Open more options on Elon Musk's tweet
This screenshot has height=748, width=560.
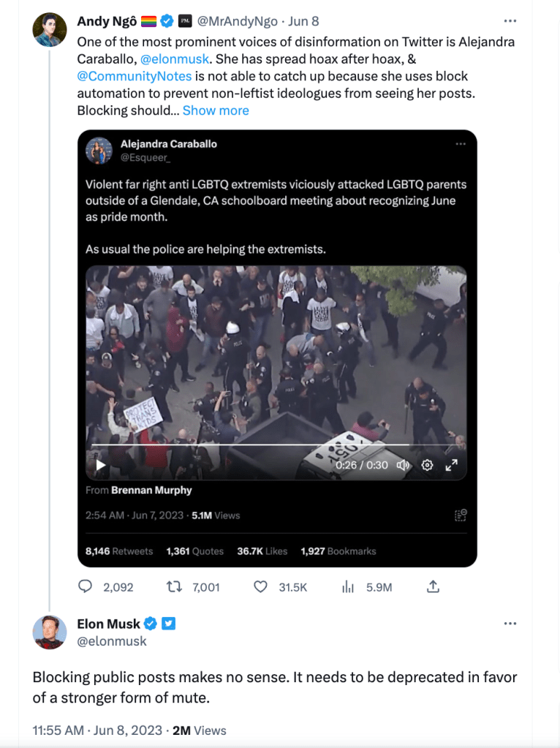[510, 624]
